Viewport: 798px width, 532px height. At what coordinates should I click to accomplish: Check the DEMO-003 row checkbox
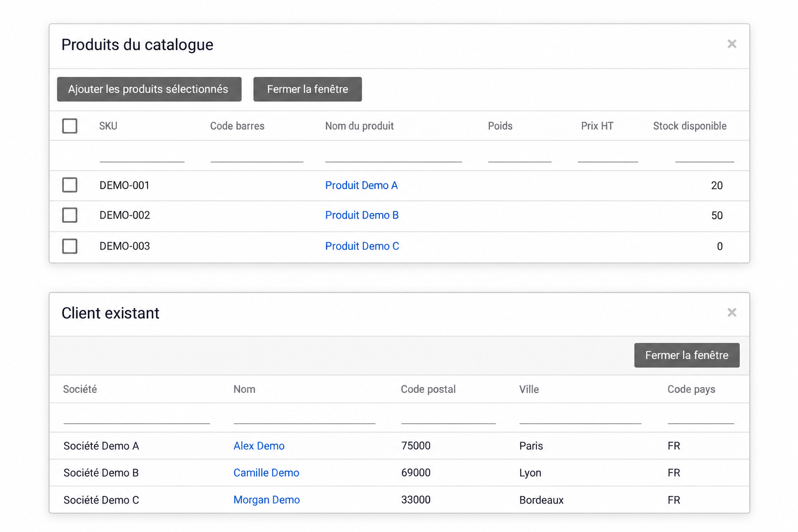coord(70,246)
